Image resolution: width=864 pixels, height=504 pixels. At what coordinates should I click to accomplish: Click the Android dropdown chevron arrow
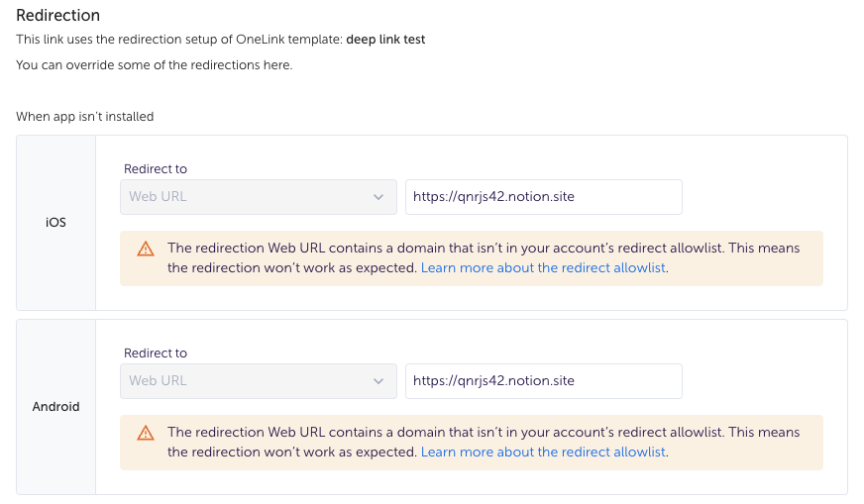[x=378, y=380]
